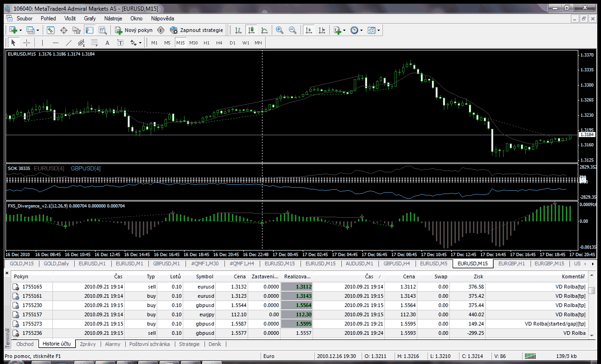Image resolution: width=601 pixels, height=364 pixels.
Task: Open the Profiles icon in the toolbar
Action: 30,30
